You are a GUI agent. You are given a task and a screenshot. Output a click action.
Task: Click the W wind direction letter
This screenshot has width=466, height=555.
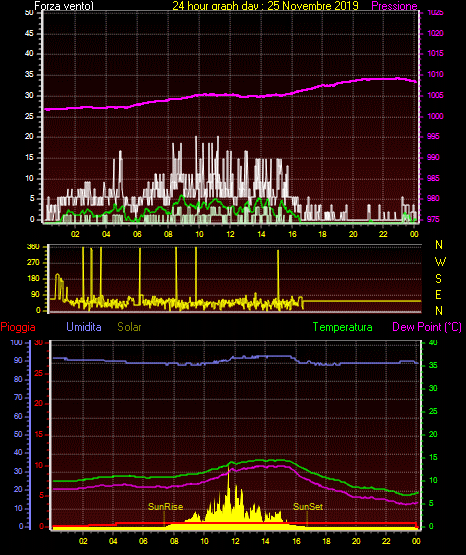[x=440, y=262]
